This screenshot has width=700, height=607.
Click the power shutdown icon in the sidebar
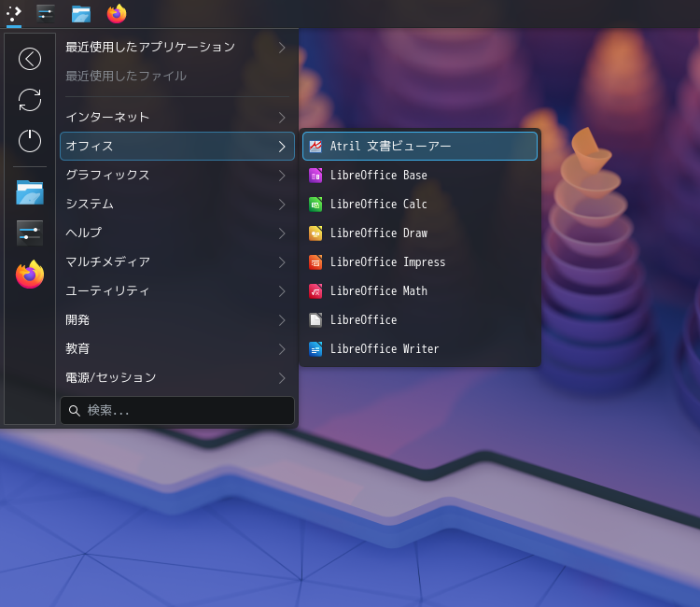point(30,141)
